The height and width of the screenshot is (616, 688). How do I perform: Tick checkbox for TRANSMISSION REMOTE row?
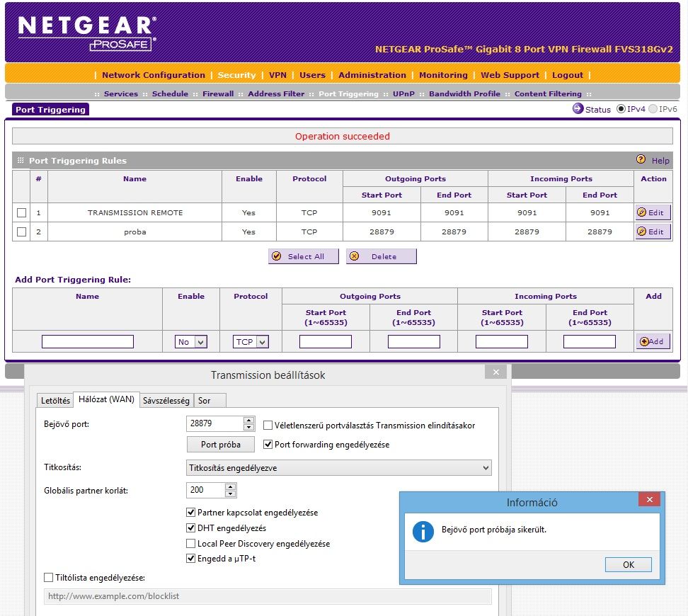(21, 212)
